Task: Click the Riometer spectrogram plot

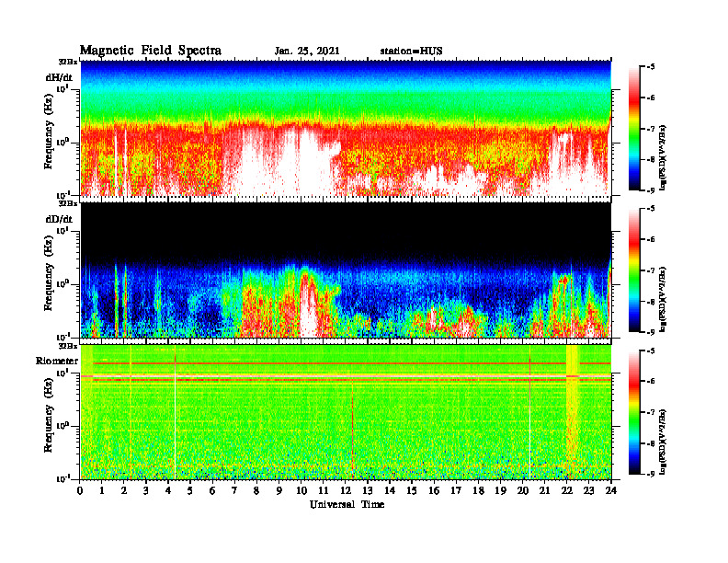Action: 346,411
